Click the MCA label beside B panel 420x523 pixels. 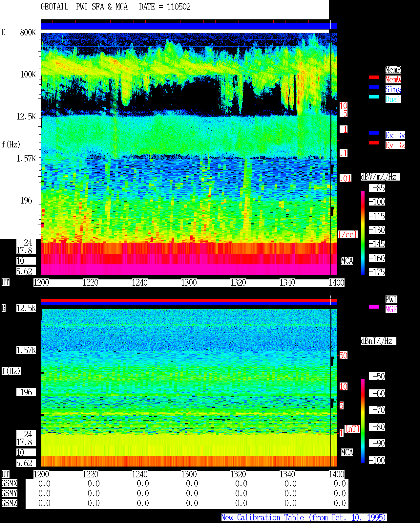click(347, 453)
